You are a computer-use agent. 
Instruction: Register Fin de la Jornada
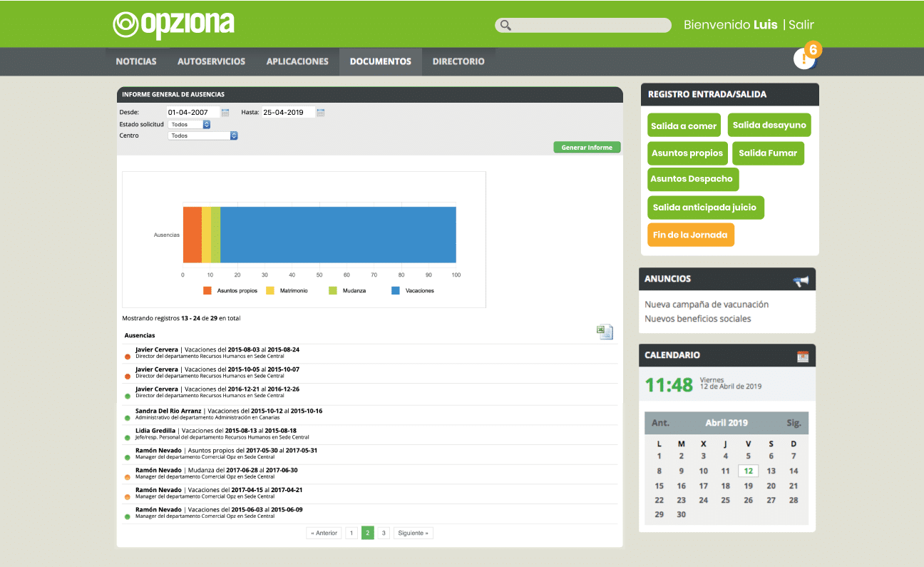(690, 235)
